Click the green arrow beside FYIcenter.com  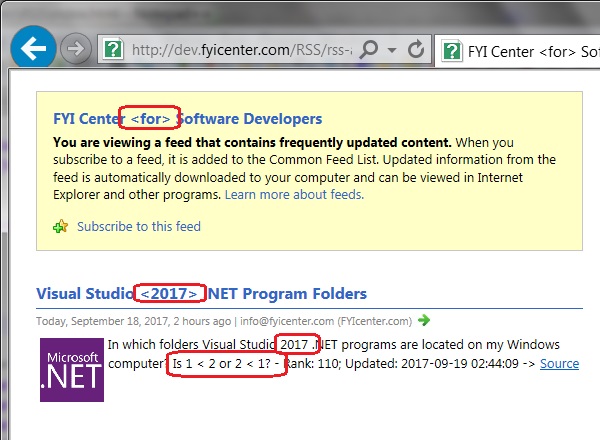point(424,320)
